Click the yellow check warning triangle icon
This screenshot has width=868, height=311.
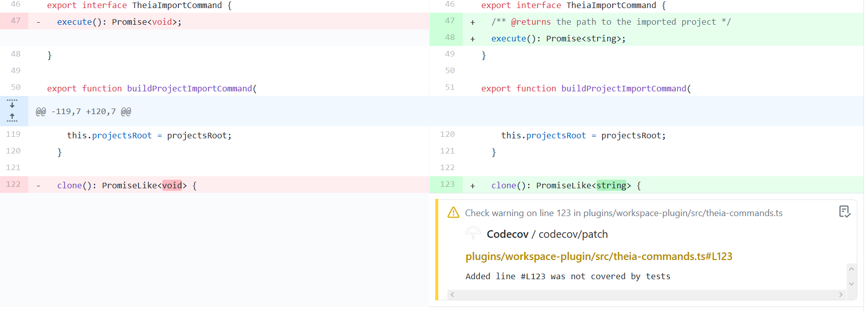coord(453,213)
